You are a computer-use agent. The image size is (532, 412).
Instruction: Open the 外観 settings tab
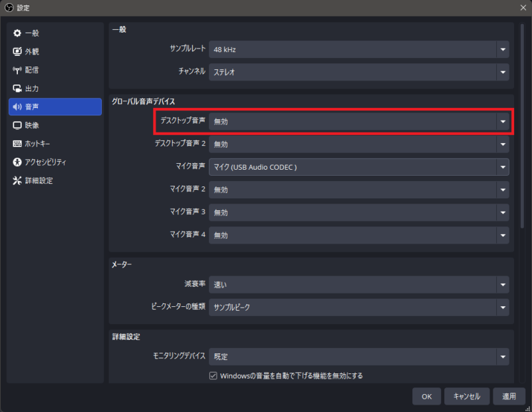[55, 51]
